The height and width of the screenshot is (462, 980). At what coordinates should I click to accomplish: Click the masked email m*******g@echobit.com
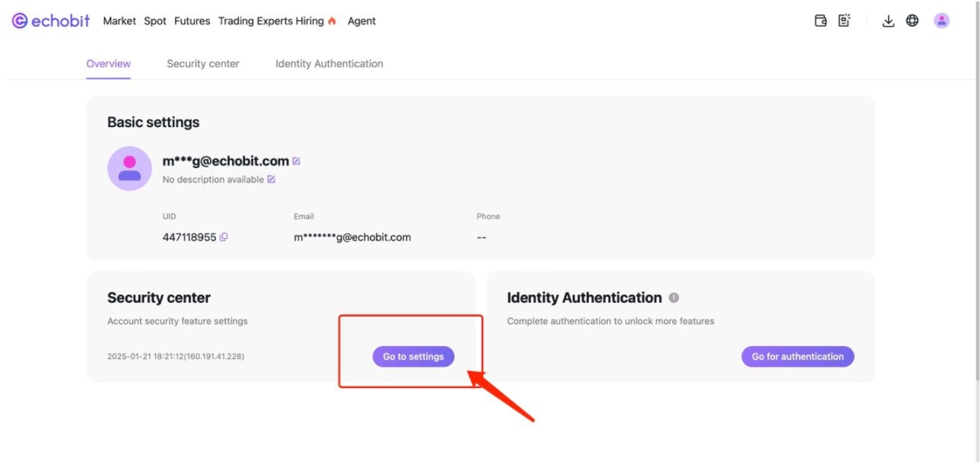pyautogui.click(x=352, y=238)
